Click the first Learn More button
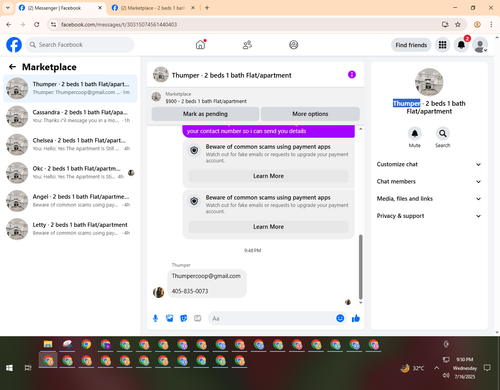Screen dimensions: 500x390 [x=268, y=176]
